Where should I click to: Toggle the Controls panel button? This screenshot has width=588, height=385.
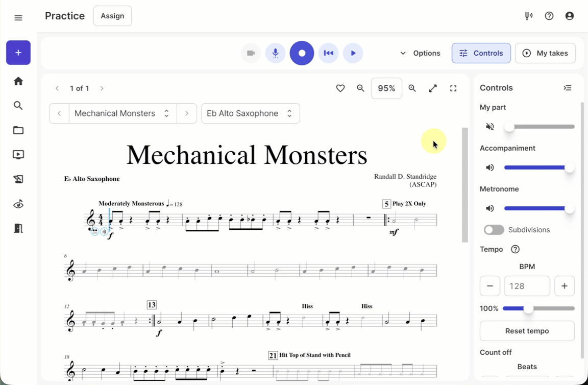click(x=481, y=53)
